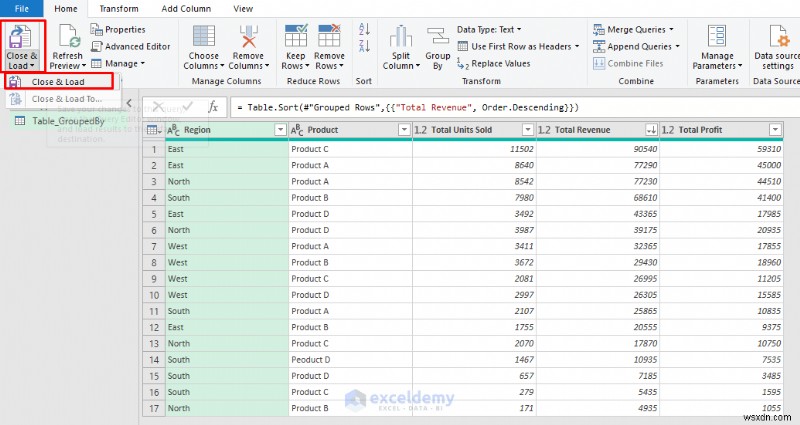The width and height of the screenshot is (800, 425).
Task: Click the Refresh Preview icon
Action: [68, 37]
